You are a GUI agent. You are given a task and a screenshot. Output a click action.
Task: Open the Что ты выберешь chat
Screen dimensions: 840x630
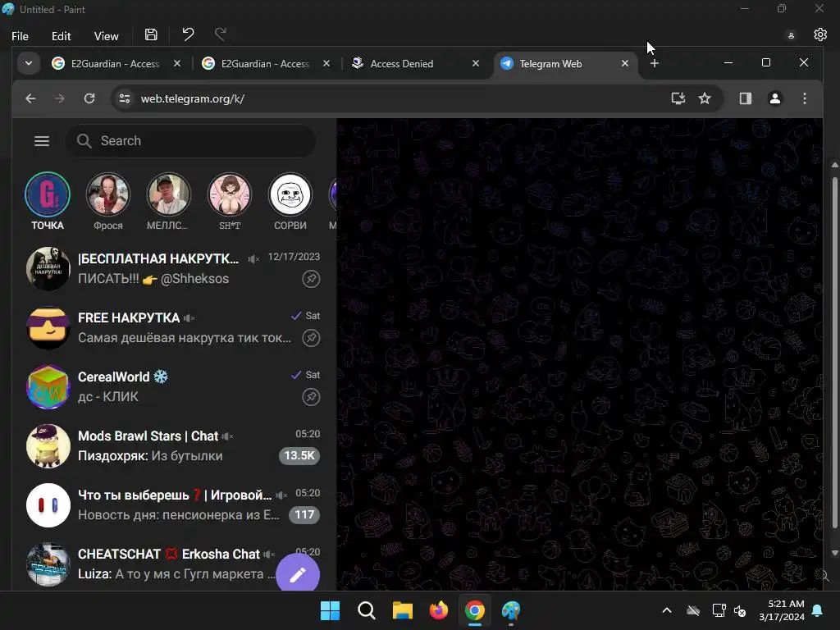[173, 504]
